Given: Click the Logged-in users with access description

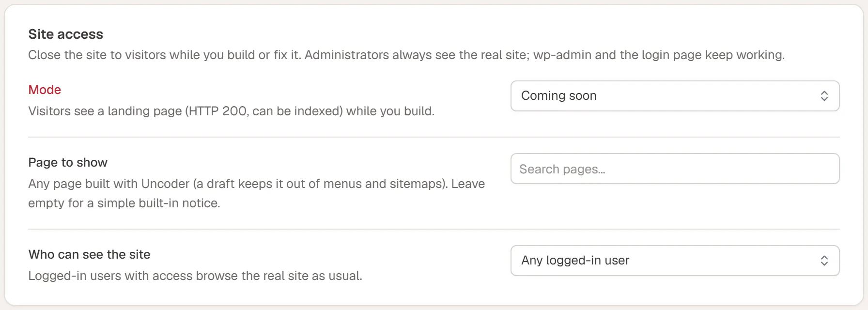Looking at the screenshot, I should [195, 276].
